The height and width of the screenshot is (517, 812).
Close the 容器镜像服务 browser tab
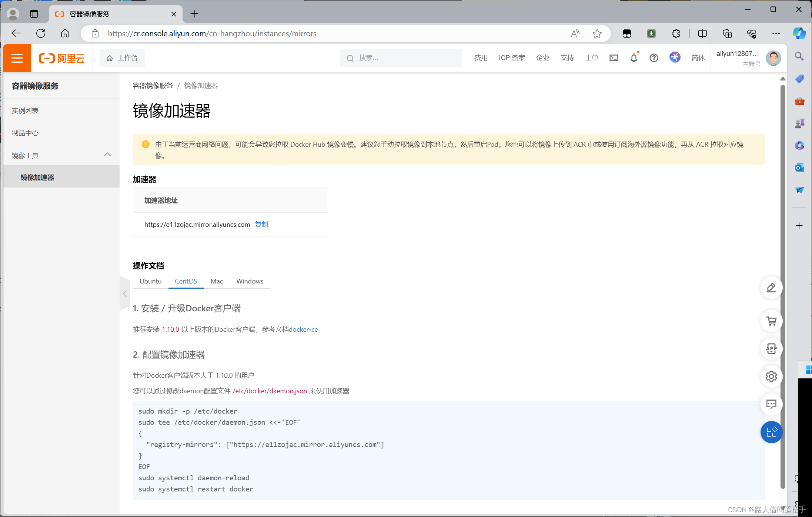[x=174, y=14]
